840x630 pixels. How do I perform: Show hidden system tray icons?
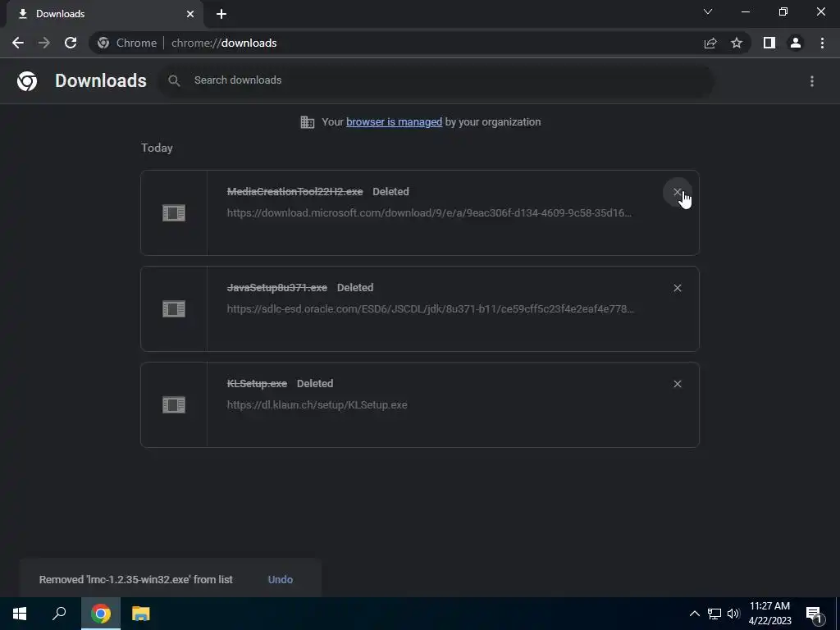[694, 614]
